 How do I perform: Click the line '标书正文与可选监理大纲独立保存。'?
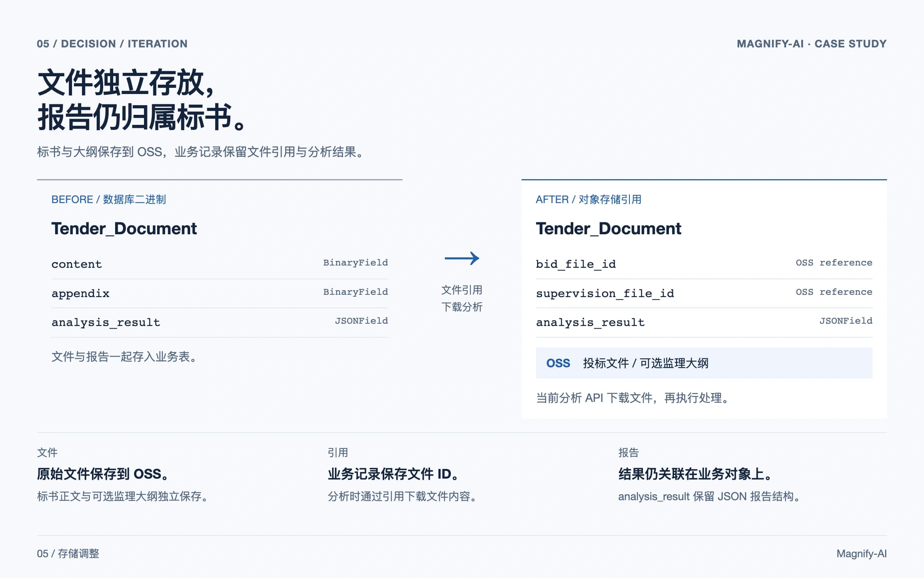[x=123, y=496]
